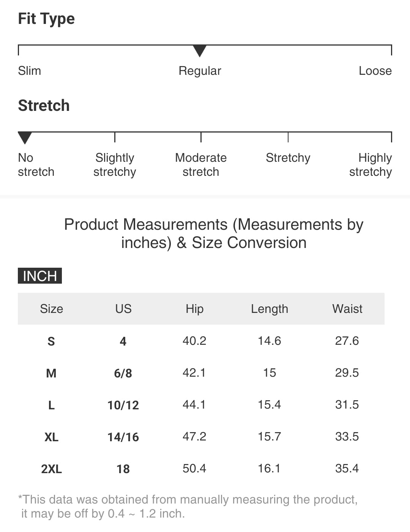Click the Hip column header
This screenshot has width=410, height=532.
(194, 309)
